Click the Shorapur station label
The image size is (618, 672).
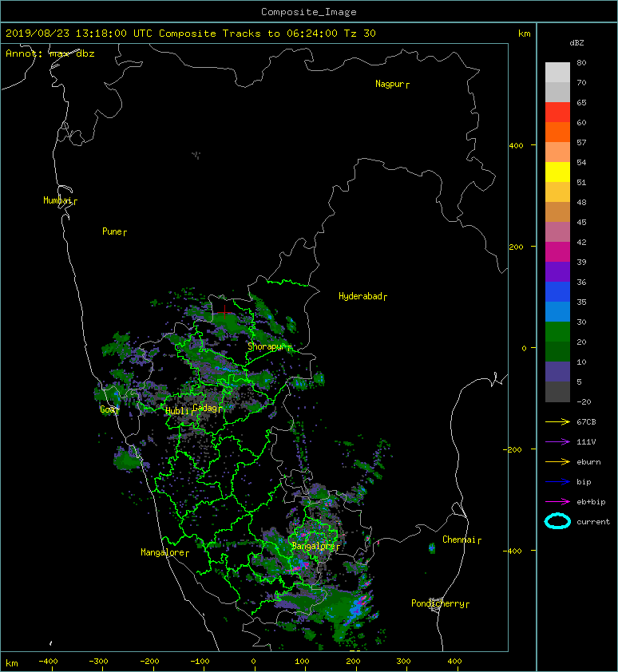[266, 346]
